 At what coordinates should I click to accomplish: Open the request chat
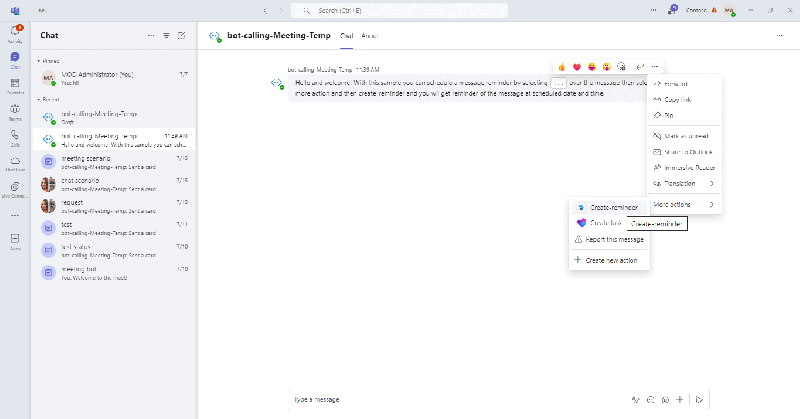click(x=114, y=206)
